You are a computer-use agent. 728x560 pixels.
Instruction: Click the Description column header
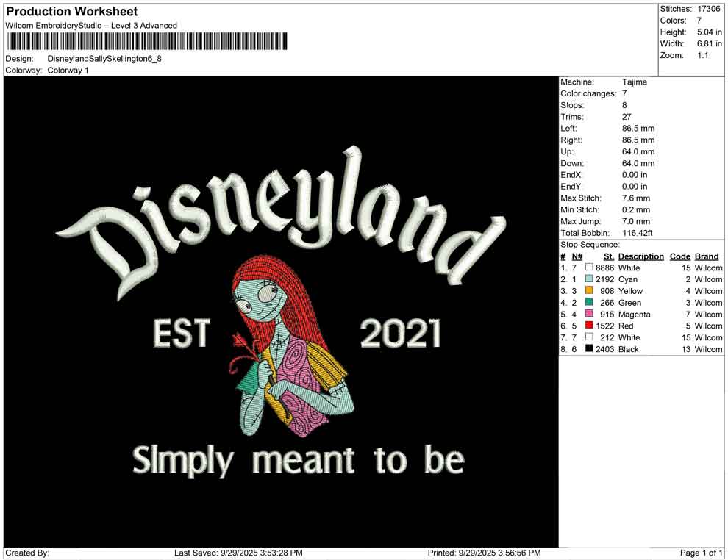(640, 256)
